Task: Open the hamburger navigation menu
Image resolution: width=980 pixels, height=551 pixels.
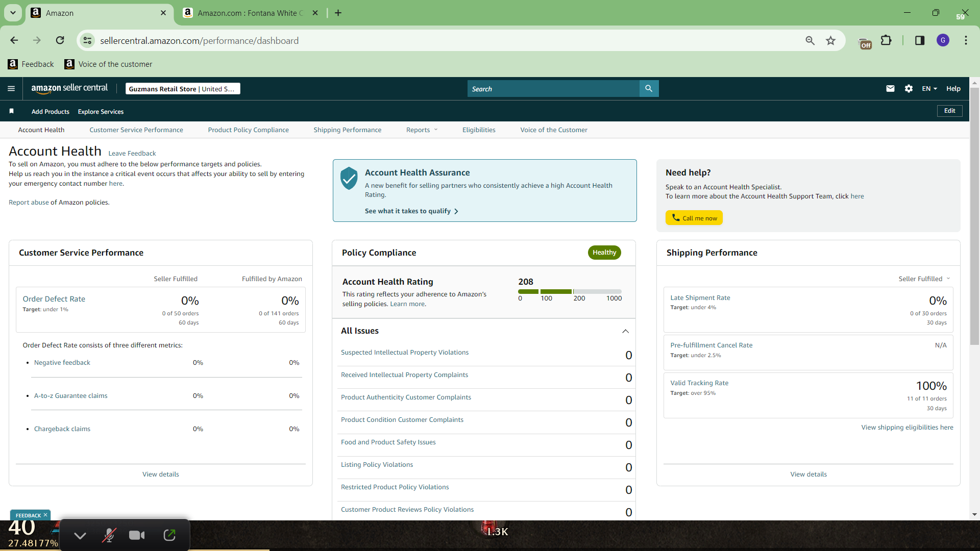Action: (x=11, y=89)
